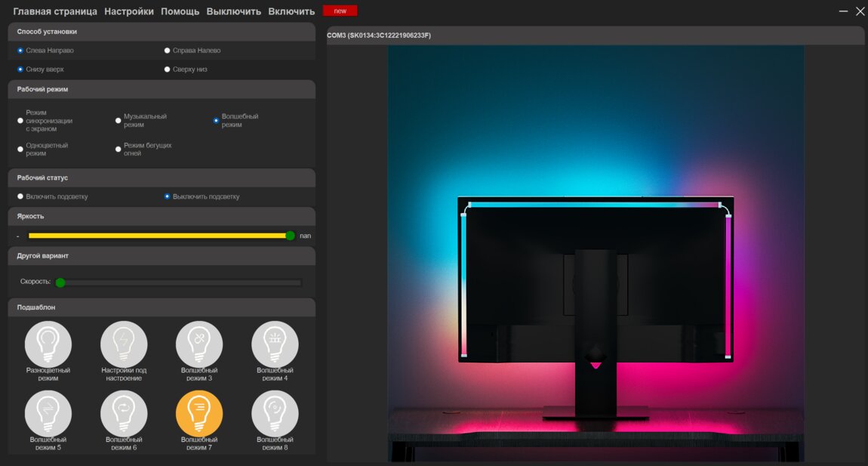Click the Волшебный режим 6 bulb icon
Image resolution: width=868 pixels, height=466 pixels.
[124, 413]
